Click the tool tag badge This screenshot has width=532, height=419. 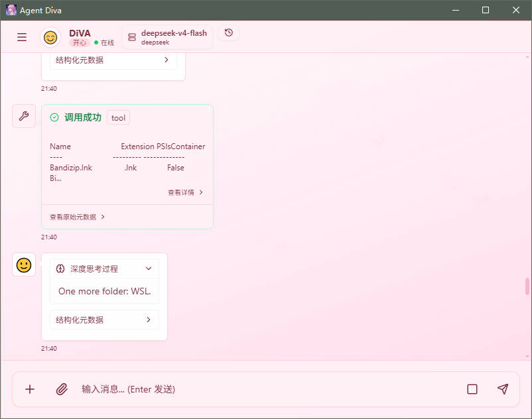pos(119,117)
